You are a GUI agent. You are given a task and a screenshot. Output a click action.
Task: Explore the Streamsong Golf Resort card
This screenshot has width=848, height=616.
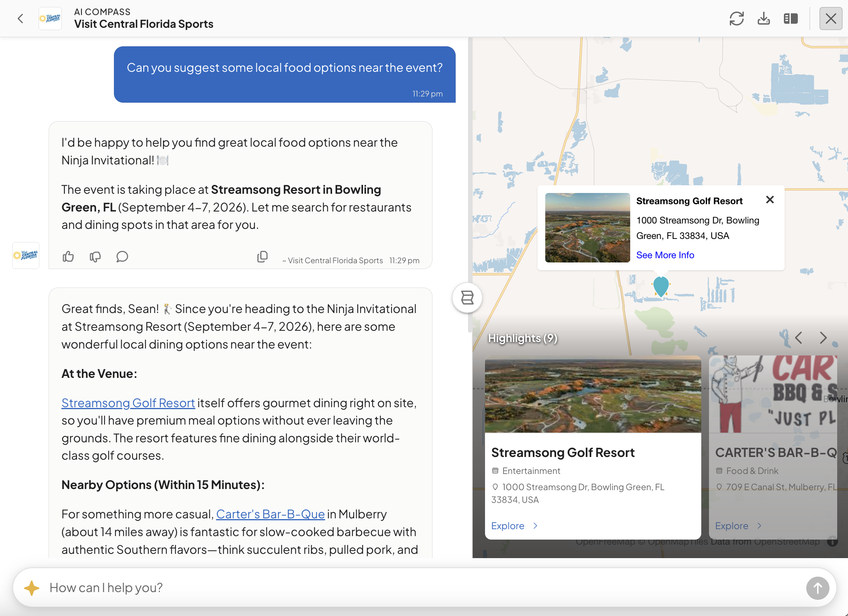pos(514,526)
